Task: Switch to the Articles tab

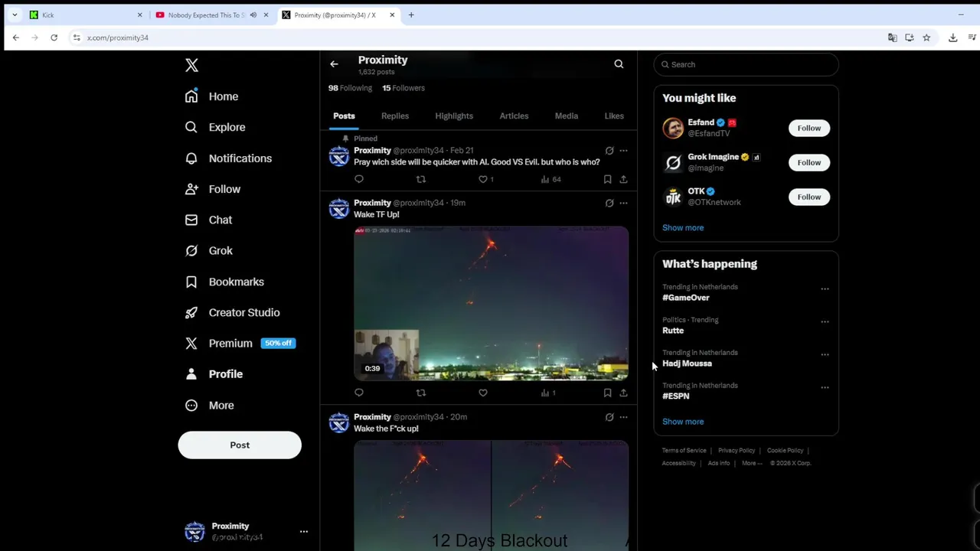Action: tap(514, 116)
